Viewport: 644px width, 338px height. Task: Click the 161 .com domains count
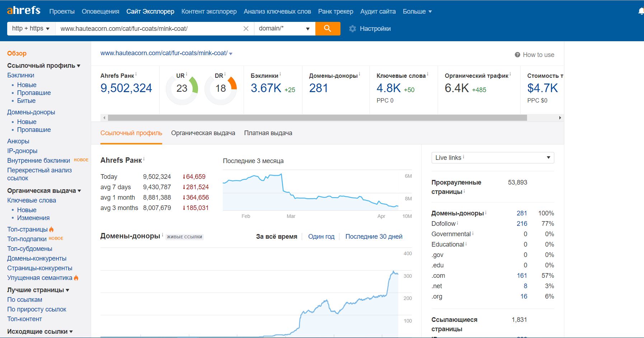click(x=522, y=276)
